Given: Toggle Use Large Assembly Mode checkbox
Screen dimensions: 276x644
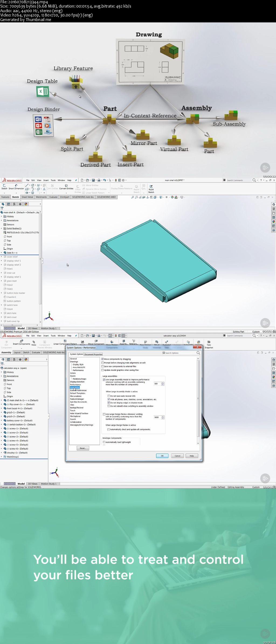Looking at the screenshot, I should (x=104, y=380).
